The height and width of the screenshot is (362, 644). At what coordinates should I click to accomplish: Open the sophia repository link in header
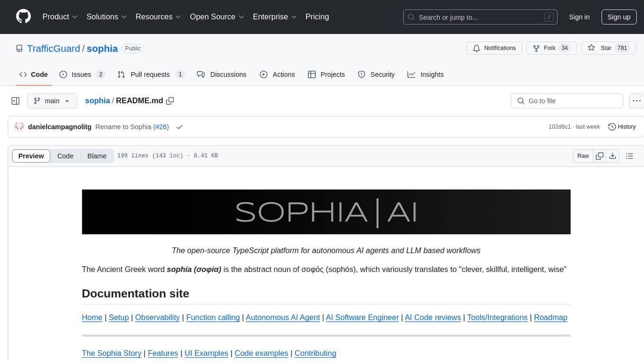(102, 48)
